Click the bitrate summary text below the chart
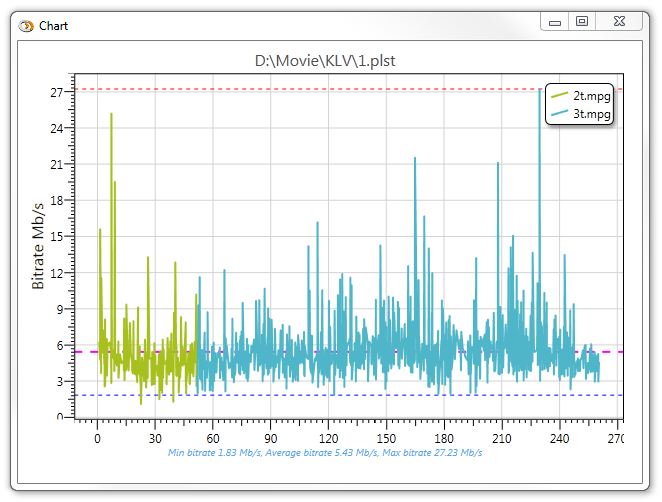 pyautogui.click(x=325, y=453)
